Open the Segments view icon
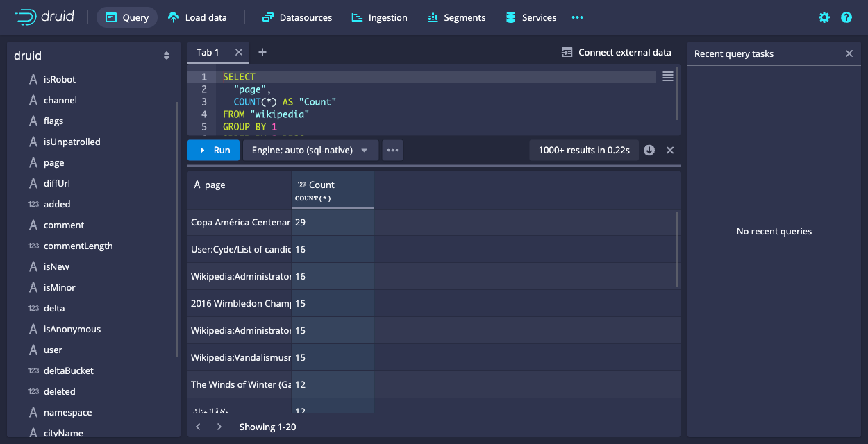This screenshot has height=444, width=868. 432,17
